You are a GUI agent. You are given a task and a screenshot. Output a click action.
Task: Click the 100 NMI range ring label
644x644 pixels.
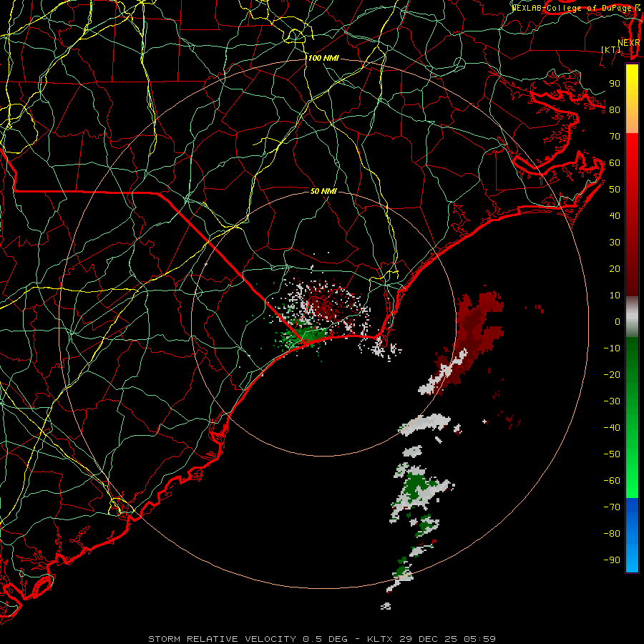click(x=323, y=59)
